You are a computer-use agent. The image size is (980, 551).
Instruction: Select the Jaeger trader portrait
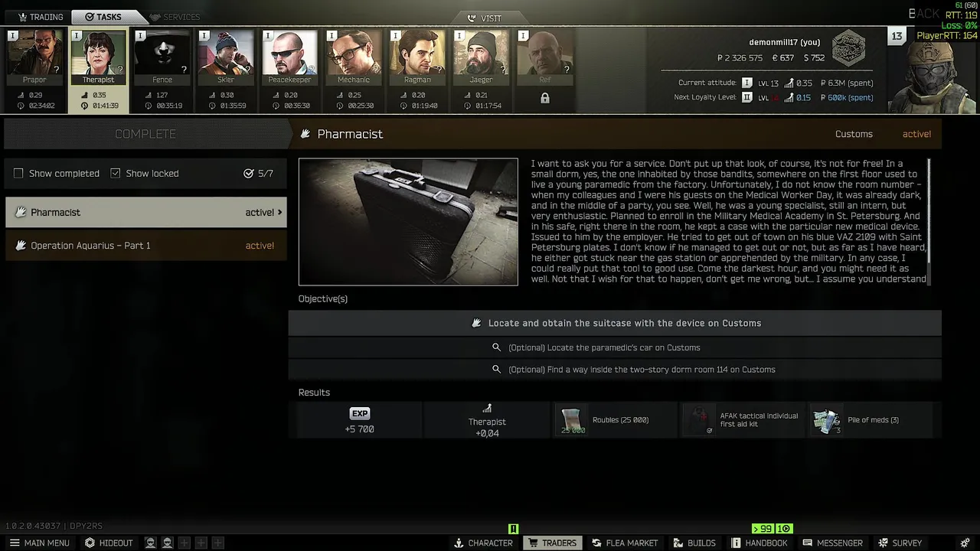(x=481, y=57)
